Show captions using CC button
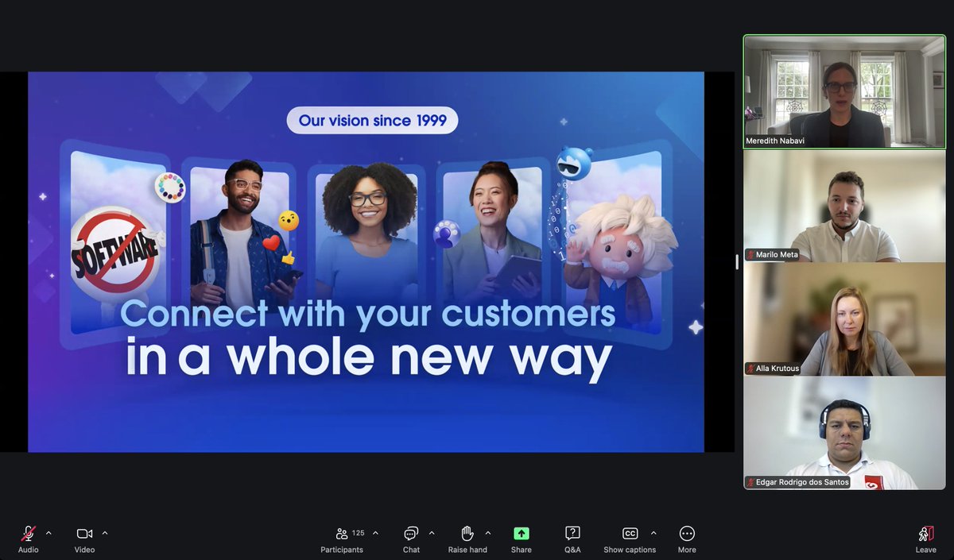The width and height of the screenshot is (954, 560). [x=630, y=539]
